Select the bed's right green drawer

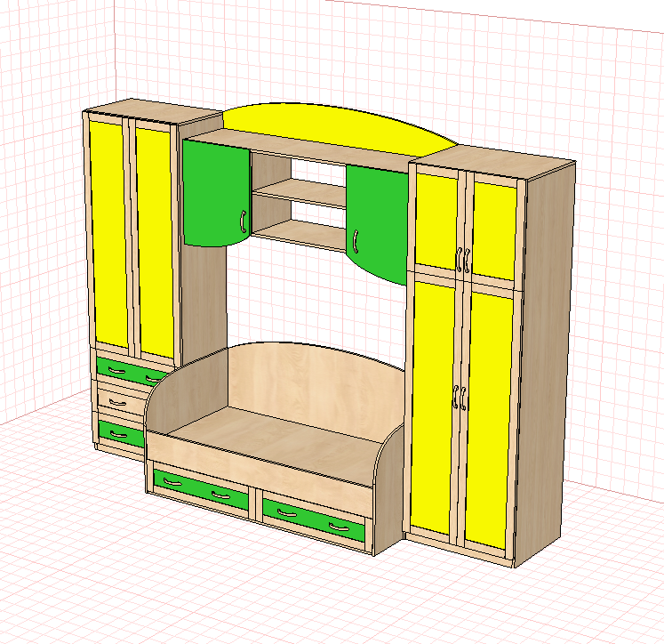click(x=314, y=519)
